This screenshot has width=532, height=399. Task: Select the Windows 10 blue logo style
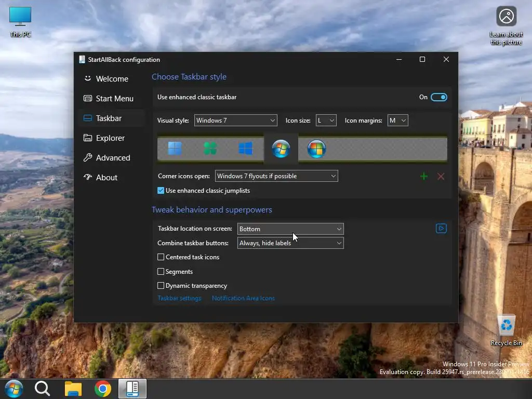[245, 148]
